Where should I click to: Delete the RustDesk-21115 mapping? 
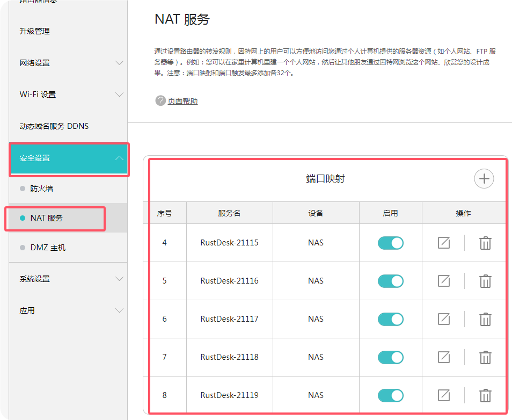pyautogui.click(x=485, y=243)
